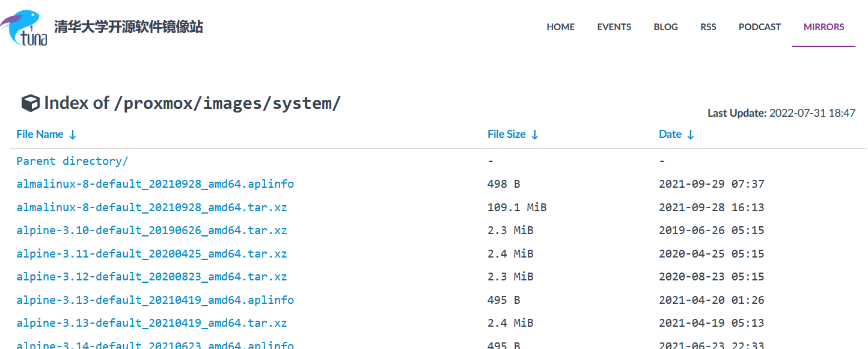Open the PODCAST nav item
868x349 pixels.
pos(760,27)
